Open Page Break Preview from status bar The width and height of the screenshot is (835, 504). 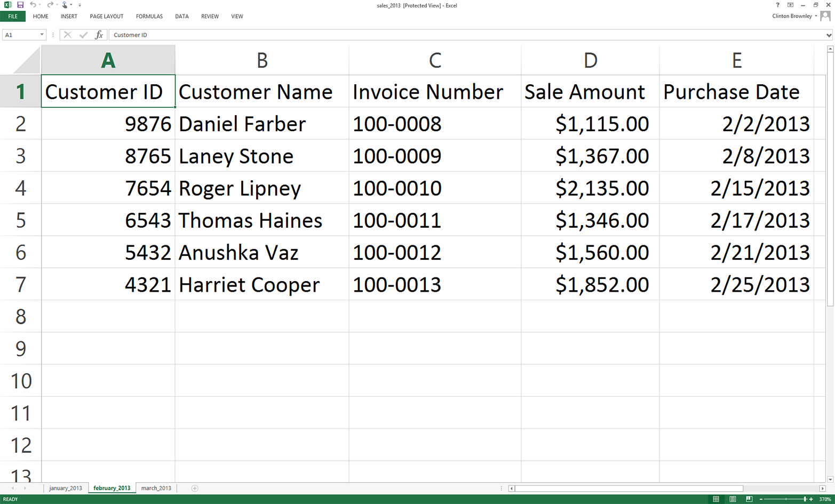[749, 500]
